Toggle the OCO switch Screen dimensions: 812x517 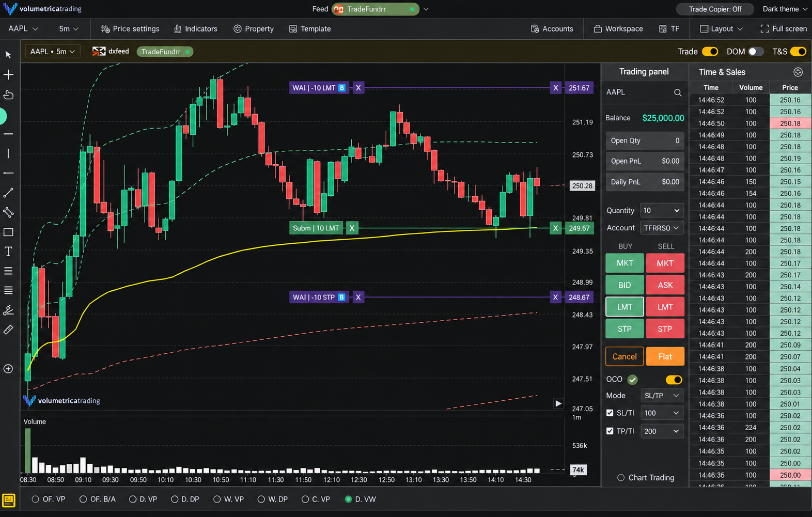pyautogui.click(x=674, y=380)
